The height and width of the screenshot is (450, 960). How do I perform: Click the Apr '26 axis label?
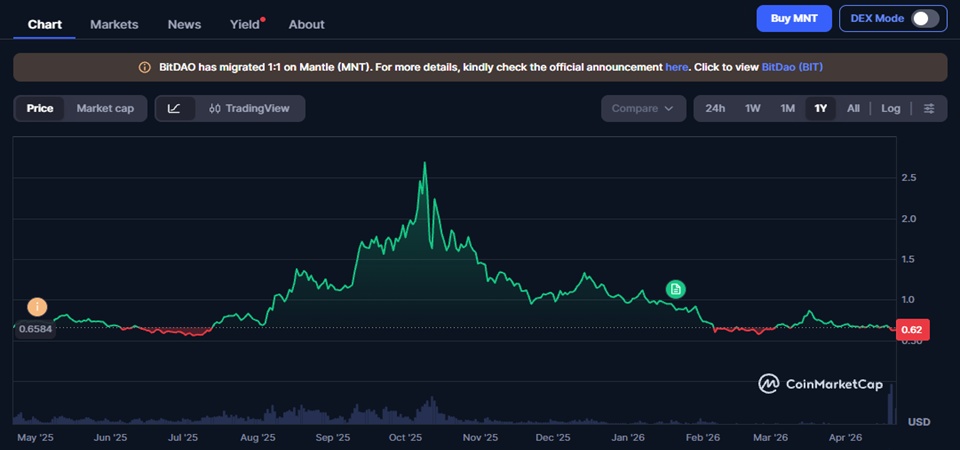[845, 438]
